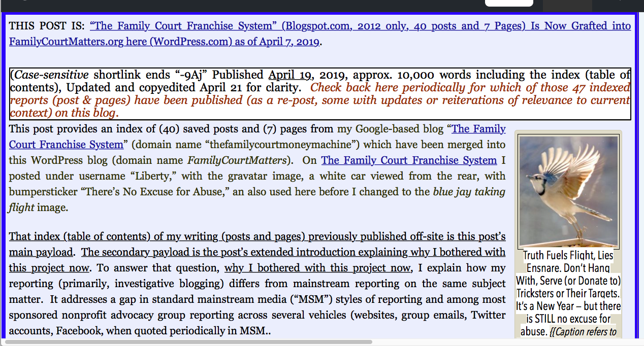Click the underlined 'April 19' publish date
644x346 pixels.
[x=290, y=75]
